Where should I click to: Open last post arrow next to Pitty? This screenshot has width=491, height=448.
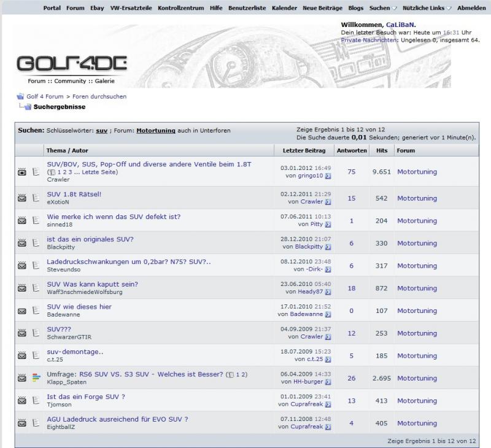(x=328, y=225)
